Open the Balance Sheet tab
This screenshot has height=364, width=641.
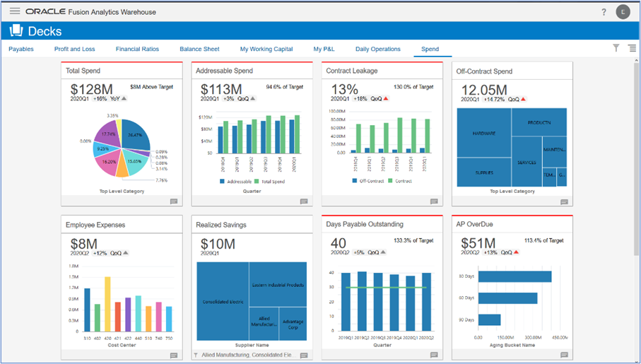(x=199, y=49)
